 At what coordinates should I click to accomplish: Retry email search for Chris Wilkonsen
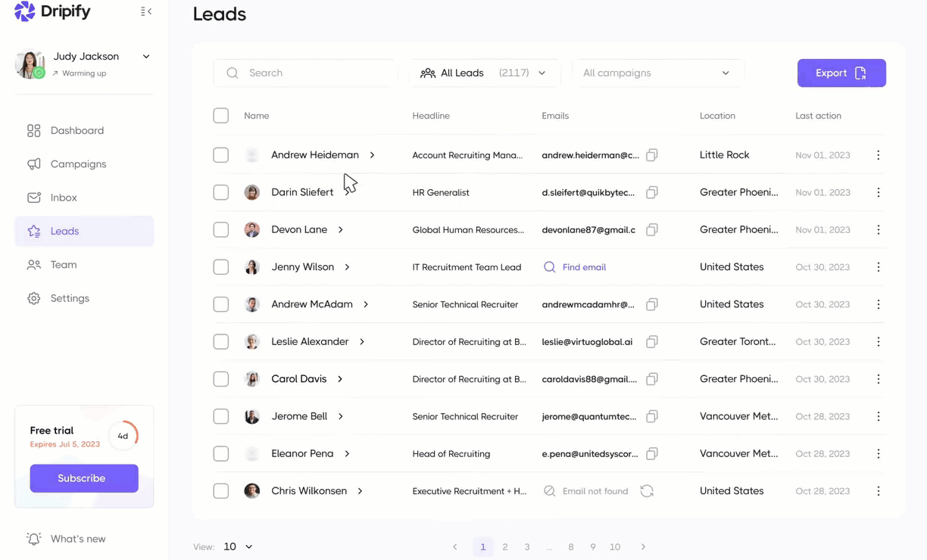(647, 491)
